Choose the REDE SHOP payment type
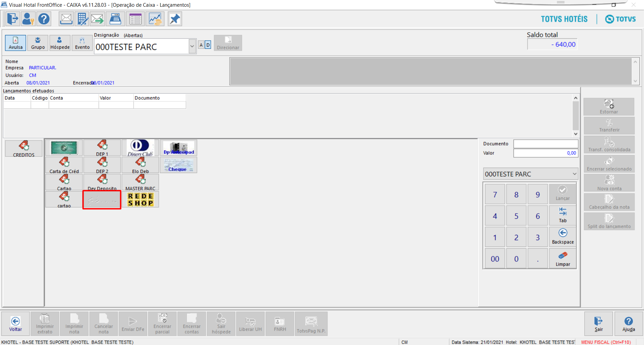This screenshot has width=644, height=345. 140,199
